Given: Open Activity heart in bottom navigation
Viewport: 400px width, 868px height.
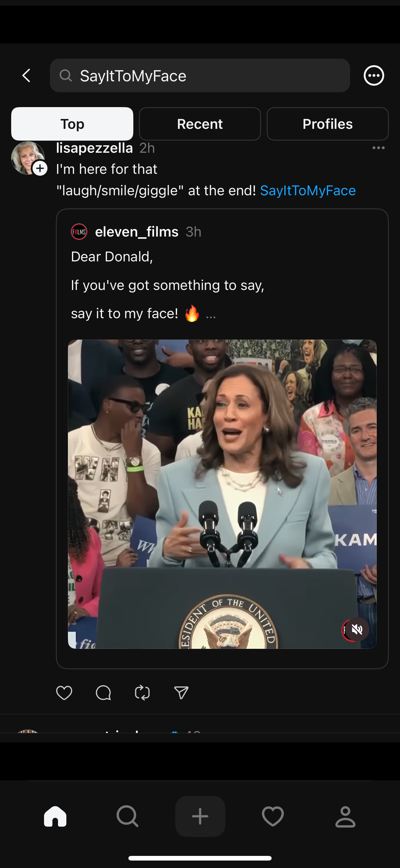Looking at the screenshot, I should (x=273, y=816).
